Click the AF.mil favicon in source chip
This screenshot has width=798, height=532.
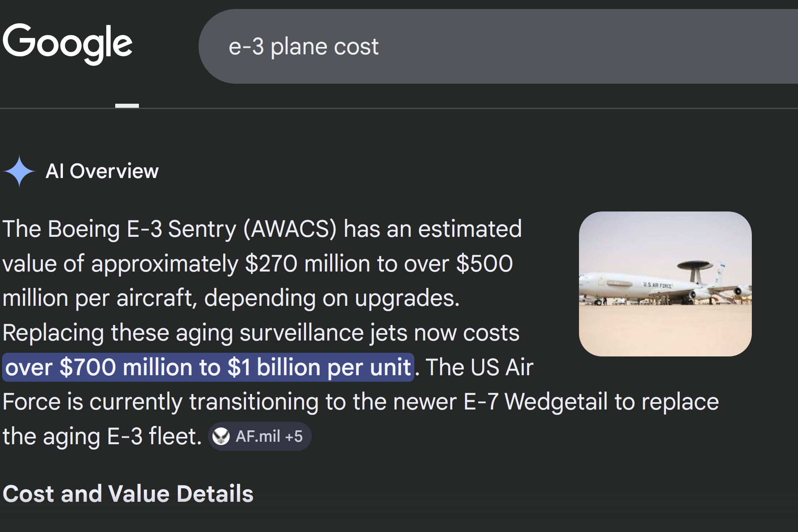point(221,436)
